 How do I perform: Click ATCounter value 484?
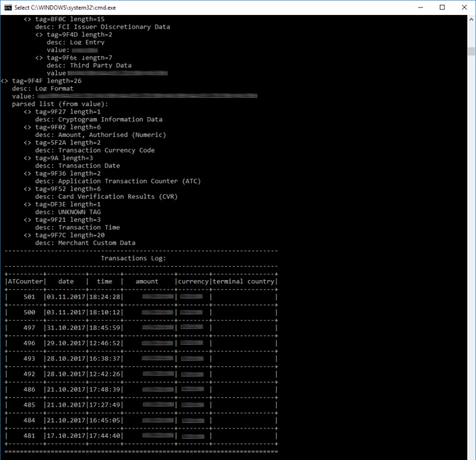[x=30, y=420]
